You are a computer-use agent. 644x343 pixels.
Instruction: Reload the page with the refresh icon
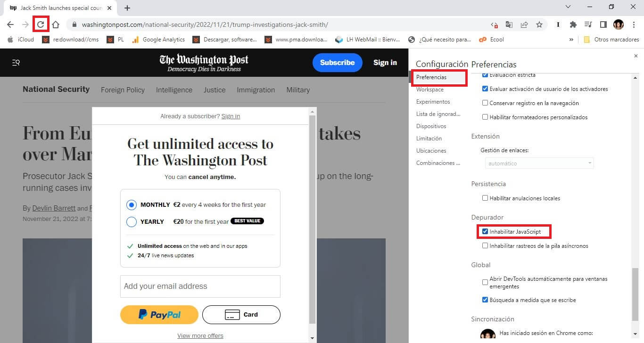[41, 24]
